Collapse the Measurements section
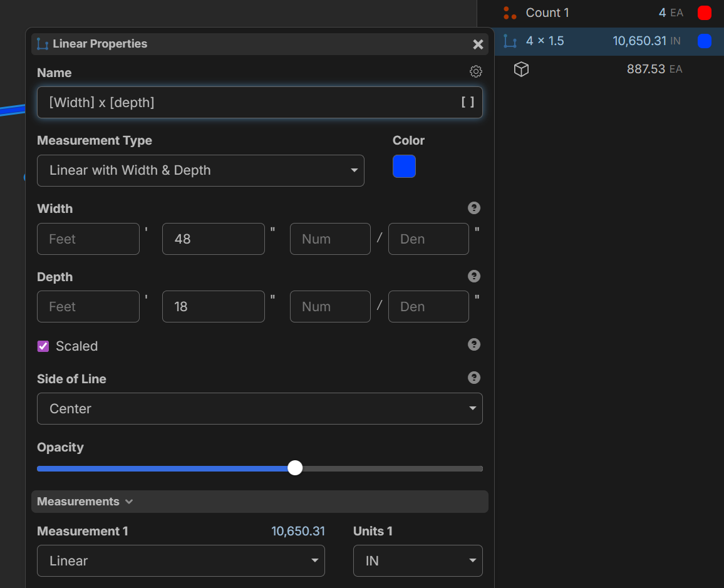The image size is (724, 588). [x=85, y=502]
